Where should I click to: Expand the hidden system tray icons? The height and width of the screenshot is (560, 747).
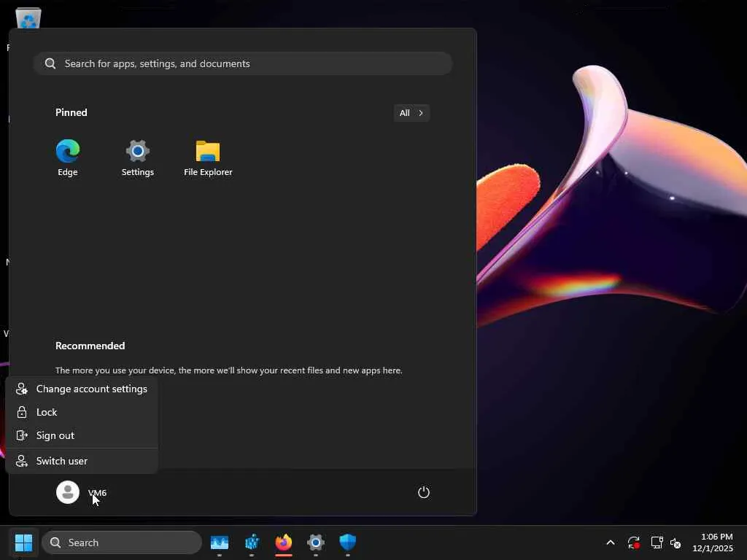click(611, 542)
